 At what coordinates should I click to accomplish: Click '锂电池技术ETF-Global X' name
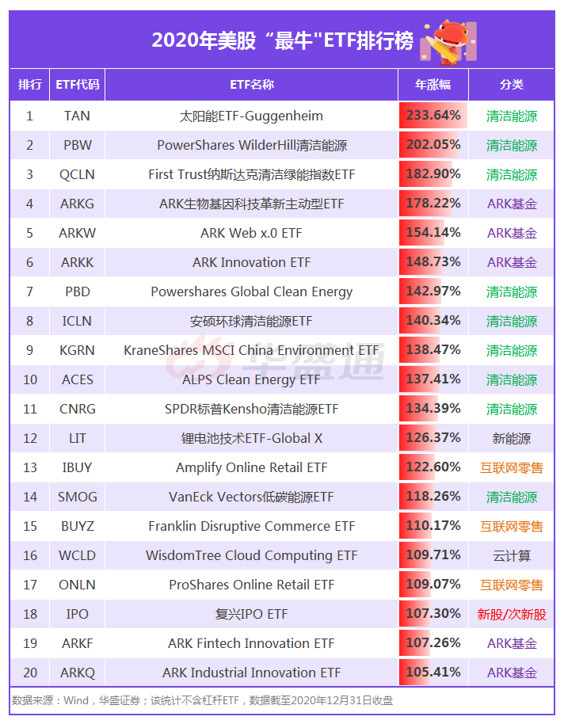coord(252,438)
